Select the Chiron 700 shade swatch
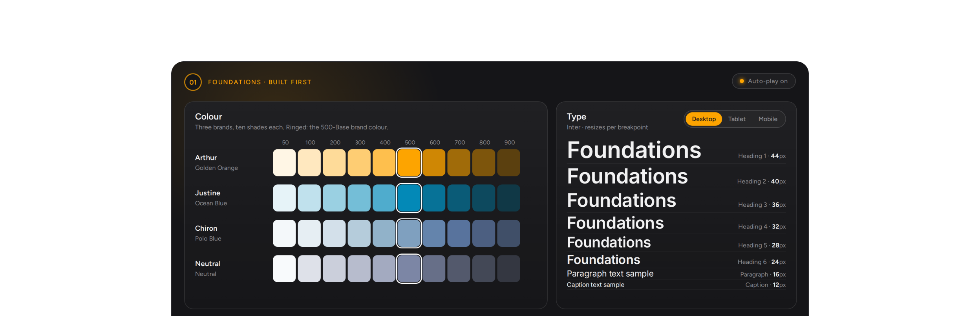980x316 pixels. tap(459, 233)
